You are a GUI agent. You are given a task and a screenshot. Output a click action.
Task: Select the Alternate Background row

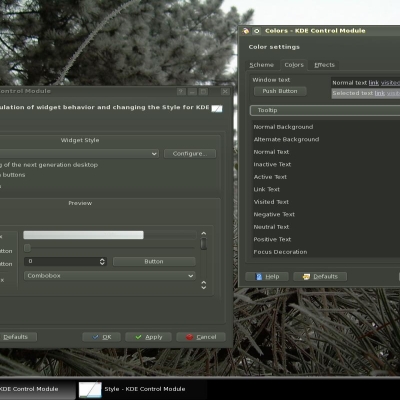pyautogui.click(x=326, y=140)
